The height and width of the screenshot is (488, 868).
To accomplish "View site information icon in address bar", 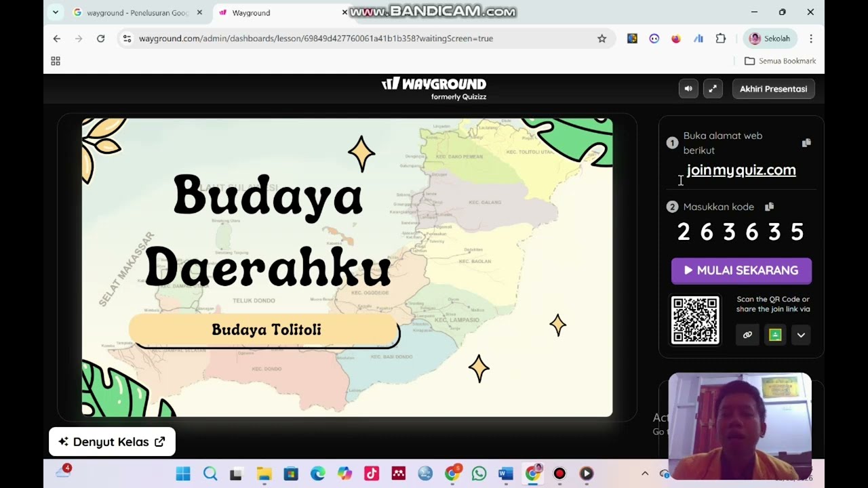I will (127, 39).
